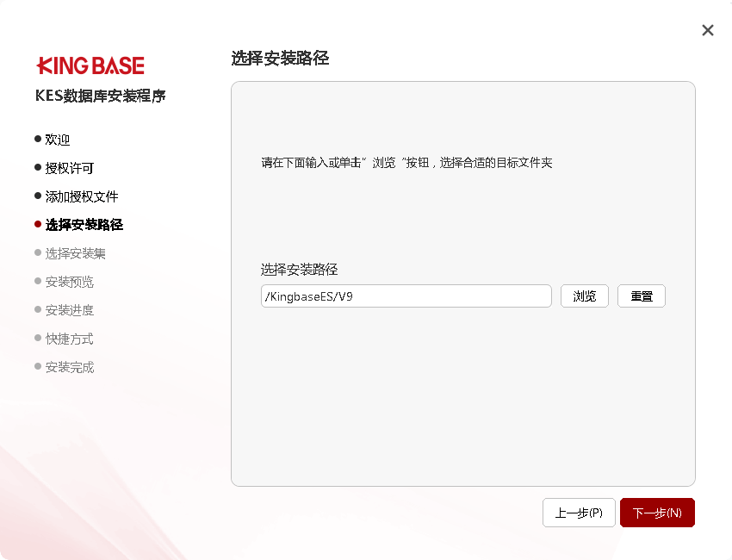Open the 添加授权文件 step

click(x=82, y=196)
